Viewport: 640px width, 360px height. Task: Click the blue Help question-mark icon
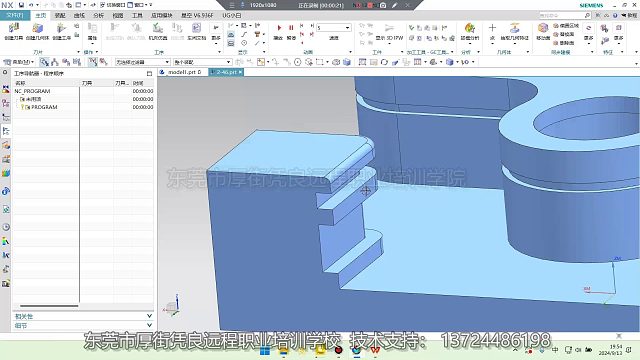pos(615,15)
